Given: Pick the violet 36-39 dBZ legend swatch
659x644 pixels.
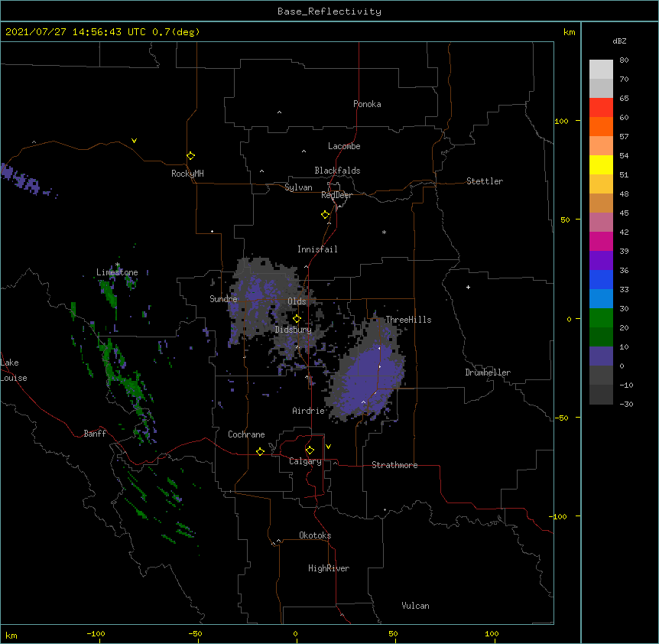Looking at the screenshot, I should pos(601,261).
